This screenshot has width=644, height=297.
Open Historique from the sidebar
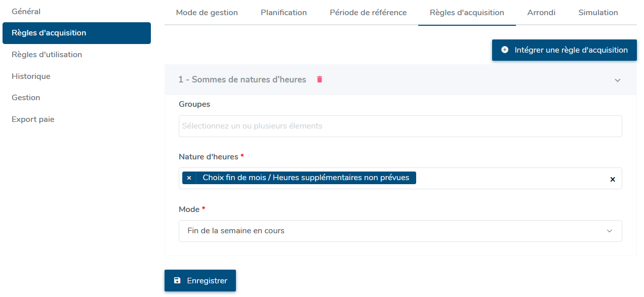tap(31, 76)
